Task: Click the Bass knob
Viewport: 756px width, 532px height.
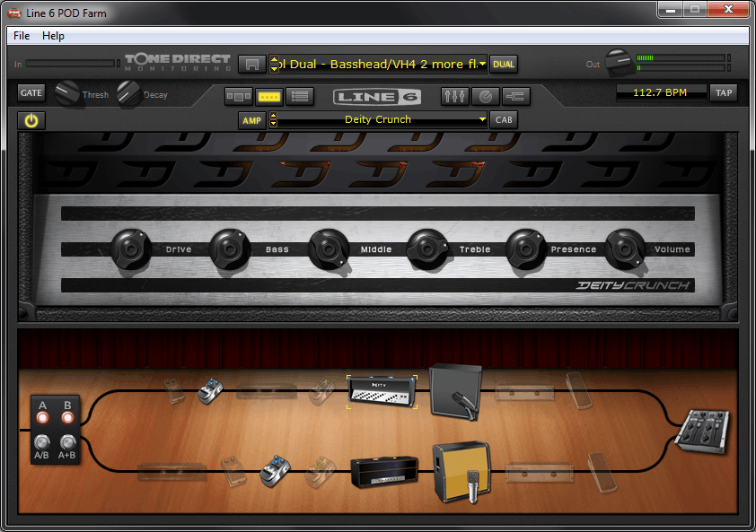Action: (x=230, y=249)
